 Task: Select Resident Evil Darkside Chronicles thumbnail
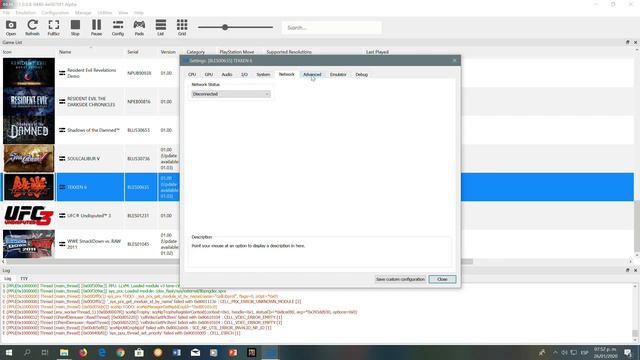coord(29,101)
